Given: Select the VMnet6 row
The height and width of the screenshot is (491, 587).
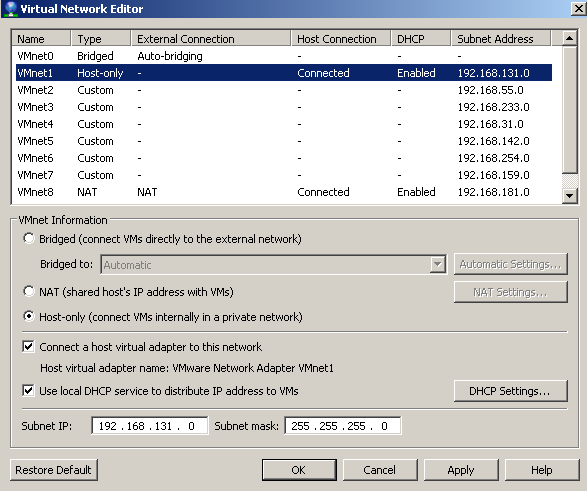Looking at the screenshot, I should pos(284,158).
